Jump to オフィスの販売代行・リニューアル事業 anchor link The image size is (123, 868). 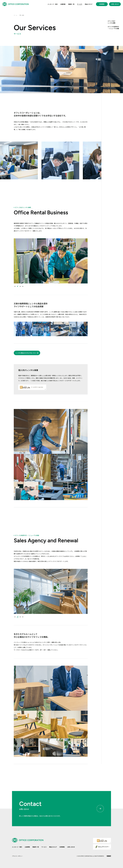pos(113,28)
